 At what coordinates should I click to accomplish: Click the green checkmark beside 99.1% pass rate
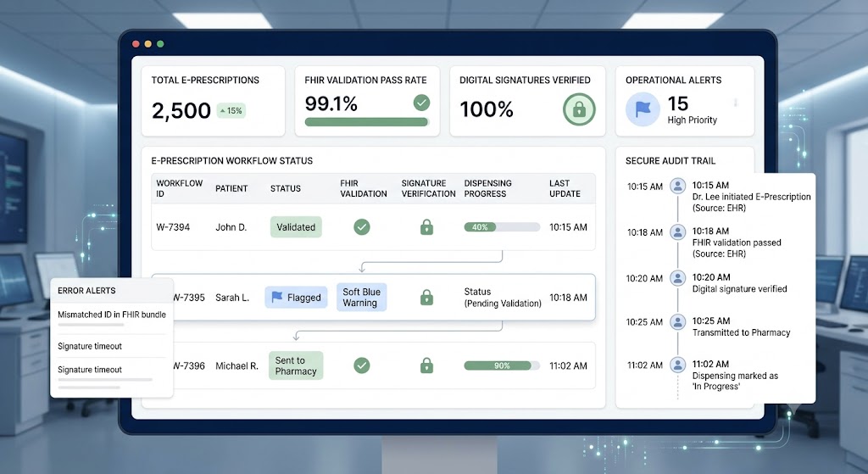tap(422, 103)
